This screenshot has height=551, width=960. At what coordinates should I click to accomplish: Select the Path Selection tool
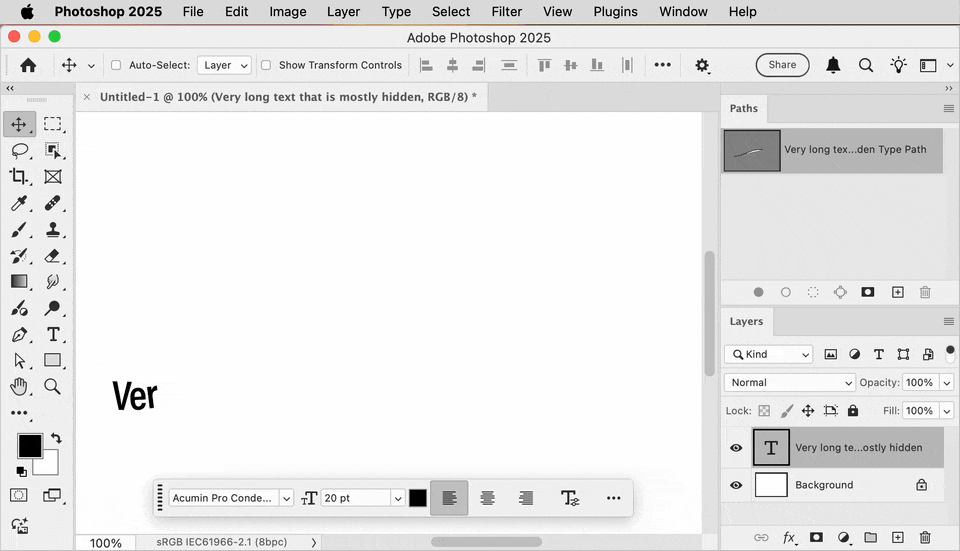click(19, 361)
